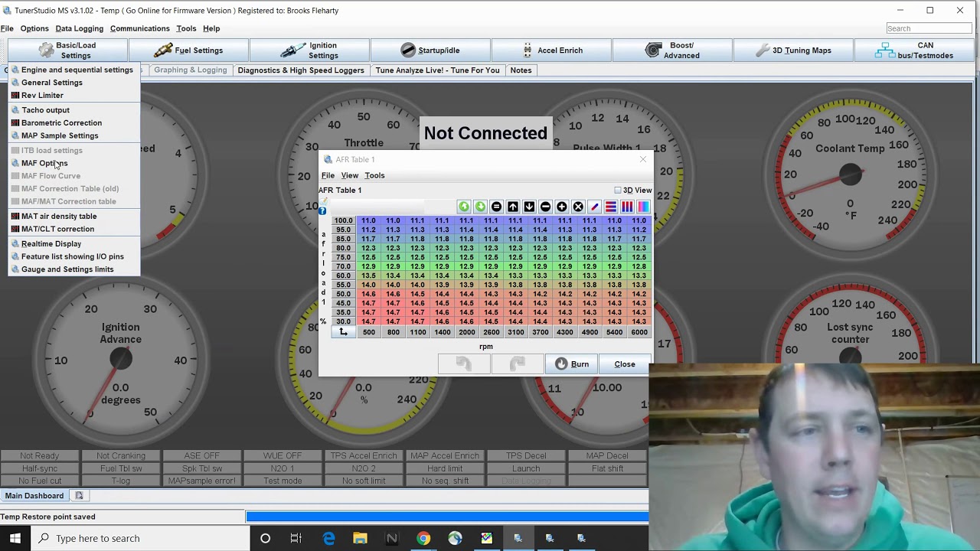Close the AFR Table 1 window with X
Image resolution: width=980 pixels, height=551 pixels.
[x=643, y=159]
